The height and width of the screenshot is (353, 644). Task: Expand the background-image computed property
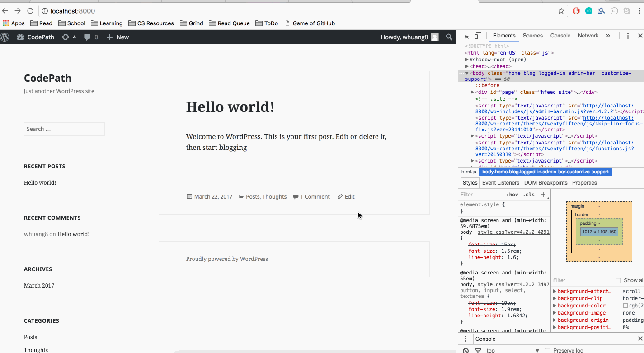pos(555,313)
